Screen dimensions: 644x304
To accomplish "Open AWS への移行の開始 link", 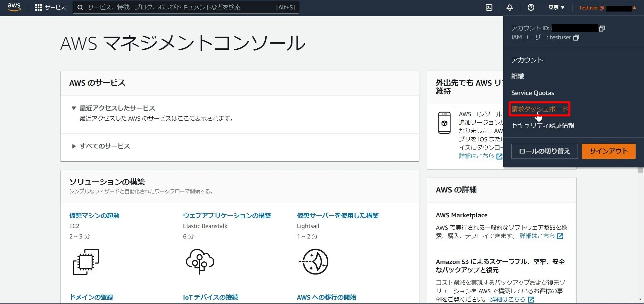I will click(x=326, y=297).
